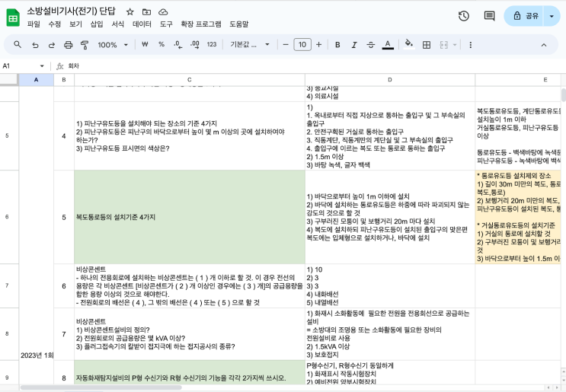Format as percent
This screenshot has width=566, height=392.
click(161, 44)
